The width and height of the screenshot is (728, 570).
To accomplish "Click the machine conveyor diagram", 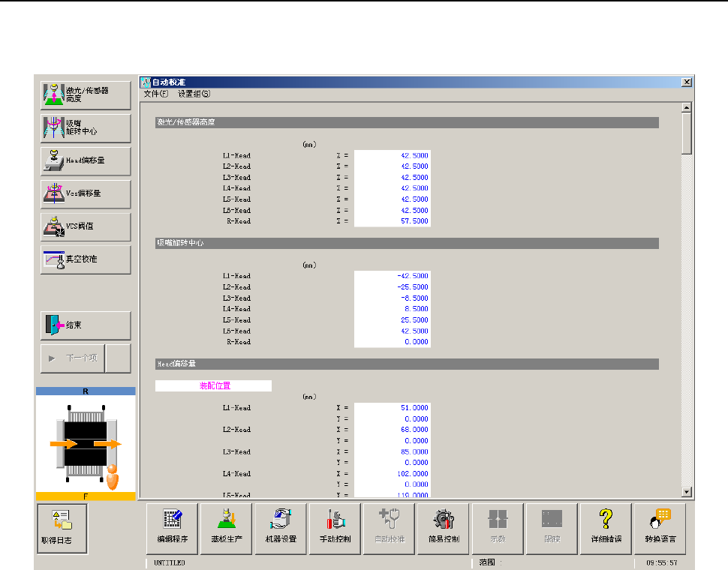I will [x=86, y=444].
